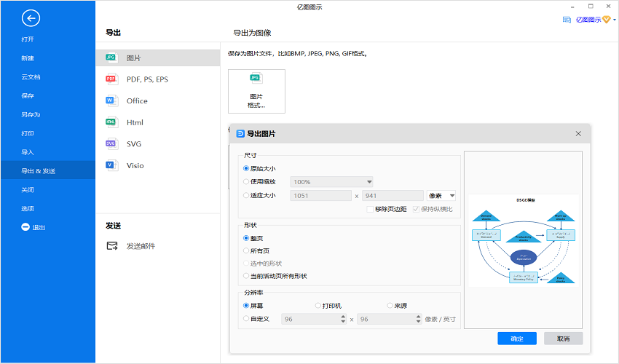Open the 打开 menu item
Image resolution: width=619 pixels, height=364 pixels.
pos(28,39)
